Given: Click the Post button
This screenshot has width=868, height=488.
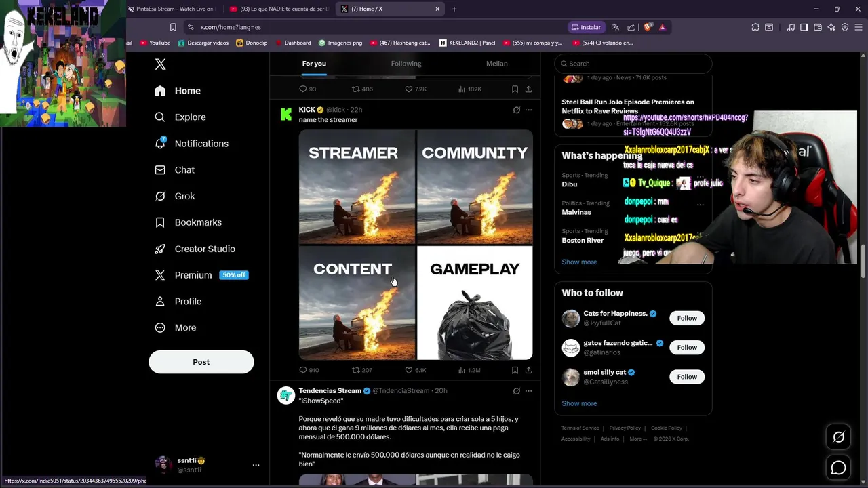Looking at the screenshot, I should click(201, 362).
